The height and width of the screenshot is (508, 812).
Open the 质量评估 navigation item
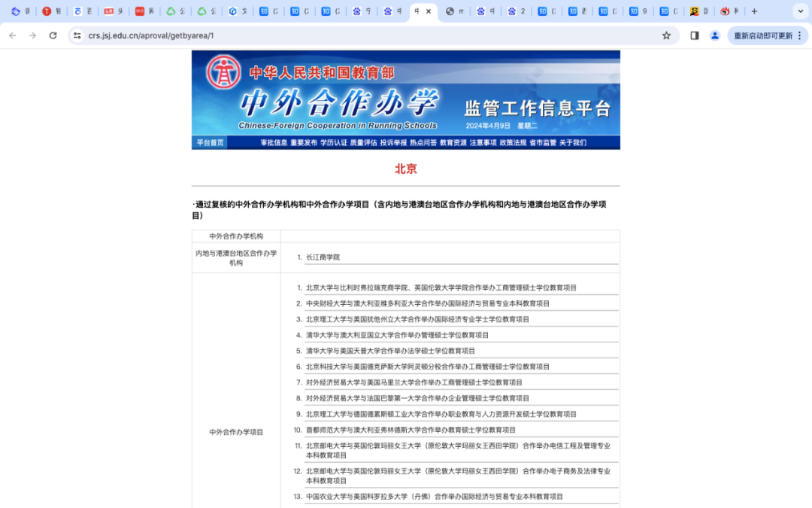click(x=364, y=142)
